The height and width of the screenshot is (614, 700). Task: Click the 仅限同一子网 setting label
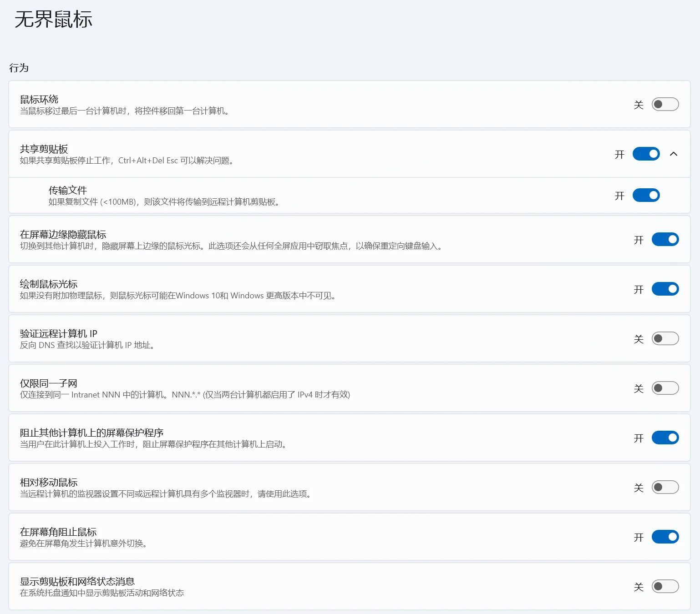48,383
